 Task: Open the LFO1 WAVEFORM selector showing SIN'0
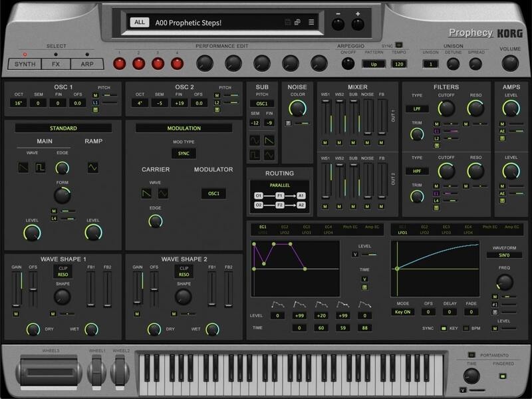(x=505, y=255)
